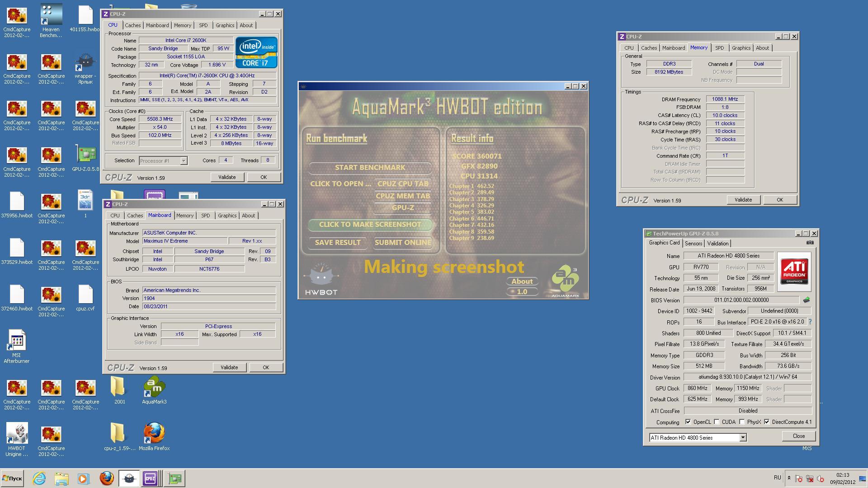Open Internet Explorer from the taskbar

pos(39,478)
